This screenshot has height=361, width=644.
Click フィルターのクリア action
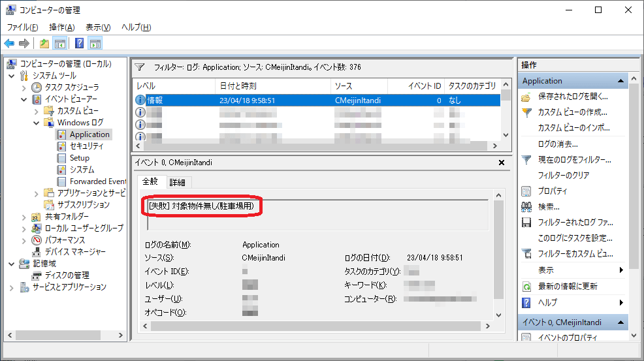(563, 176)
